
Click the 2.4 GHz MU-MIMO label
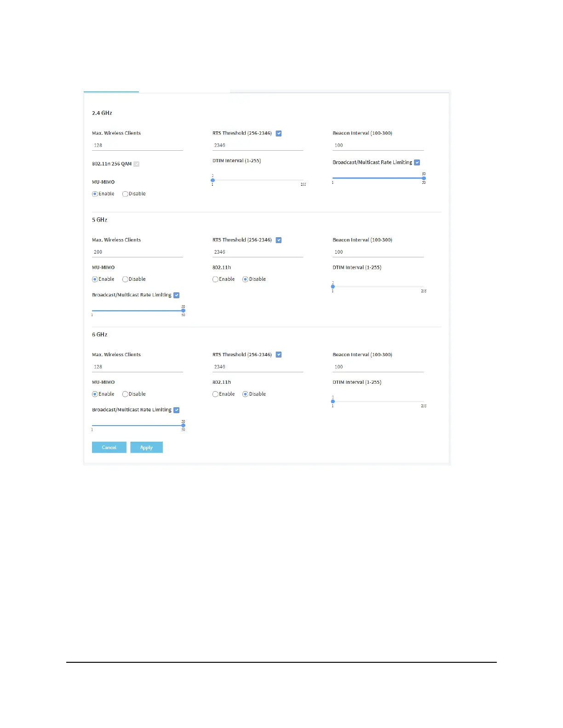(103, 182)
